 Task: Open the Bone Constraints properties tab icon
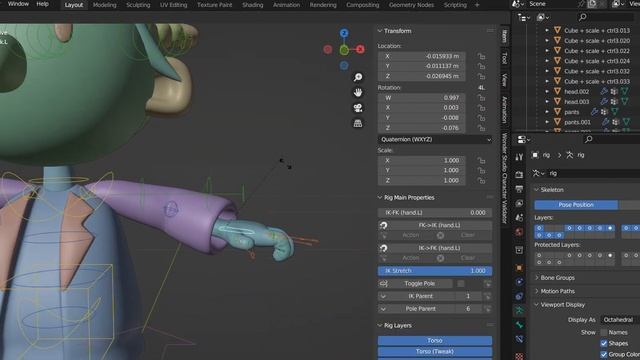tap(519, 339)
